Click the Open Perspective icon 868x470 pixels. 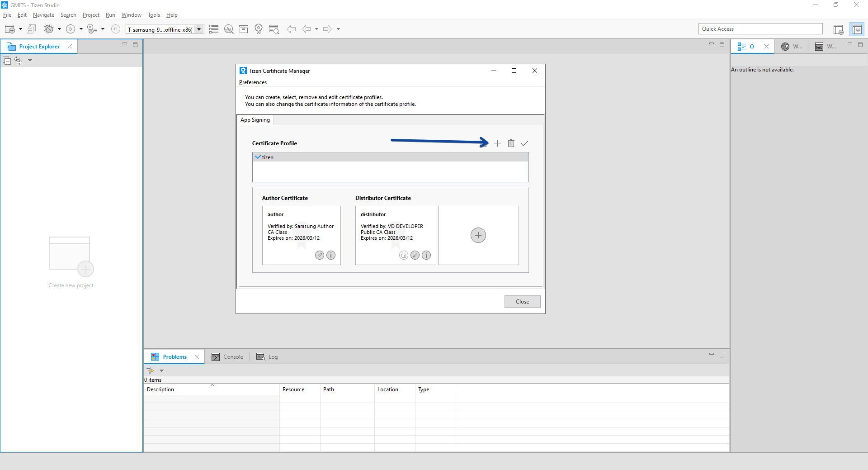point(839,29)
